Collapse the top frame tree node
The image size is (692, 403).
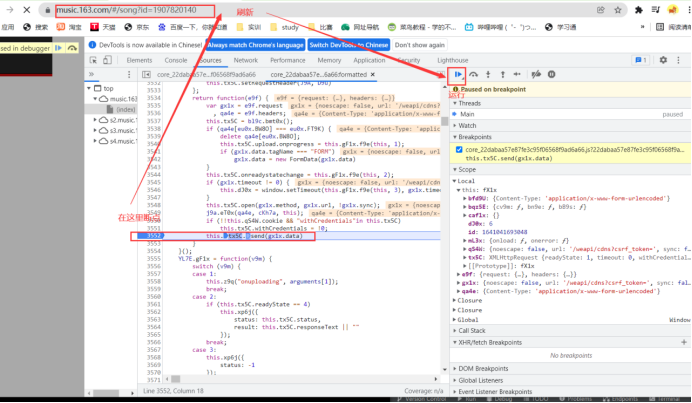click(89, 88)
